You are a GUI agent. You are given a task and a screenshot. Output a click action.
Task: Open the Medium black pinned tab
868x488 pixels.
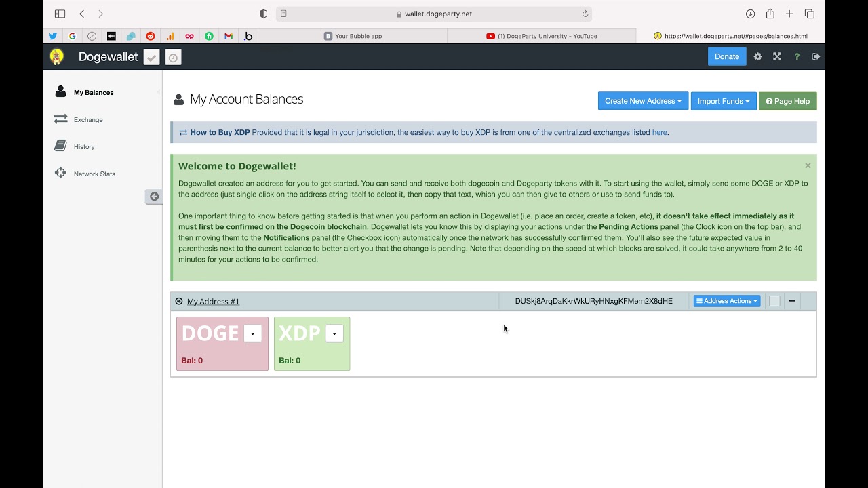[x=111, y=36]
